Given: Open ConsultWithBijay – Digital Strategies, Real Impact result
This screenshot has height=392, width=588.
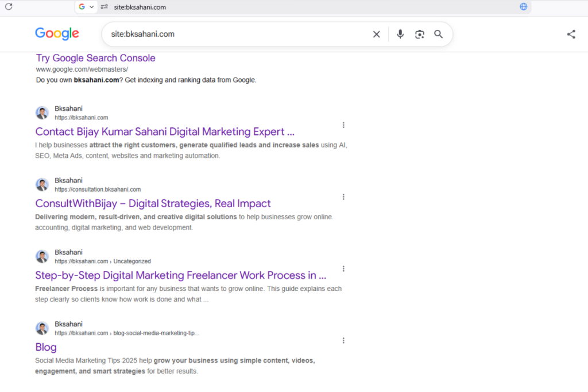Looking at the screenshot, I should [x=153, y=204].
